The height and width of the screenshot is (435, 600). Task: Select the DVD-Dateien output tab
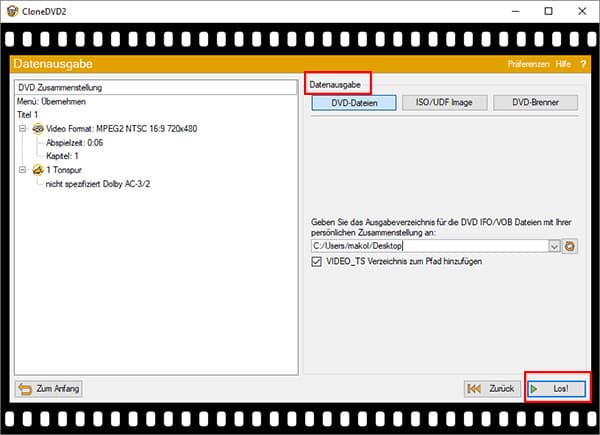(354, 103)
